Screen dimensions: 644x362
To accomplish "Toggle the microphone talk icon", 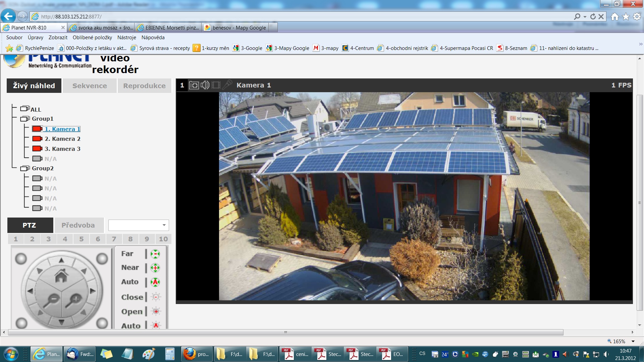I will point(227,84).
